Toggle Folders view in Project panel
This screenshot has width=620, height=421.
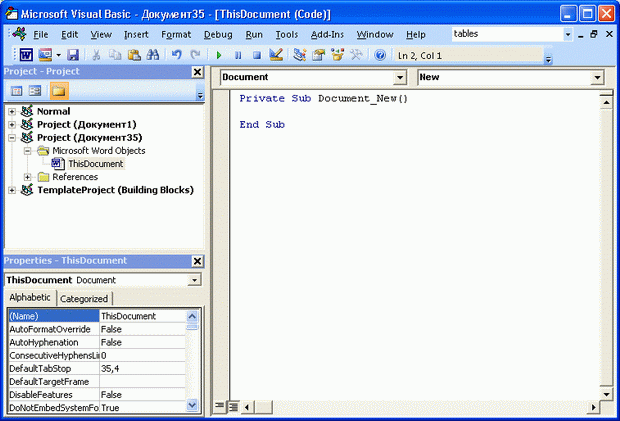(x=59, y=91)
